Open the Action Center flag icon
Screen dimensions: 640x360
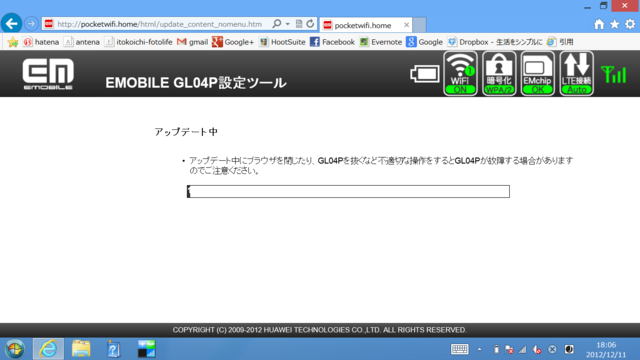coord(509,349)
